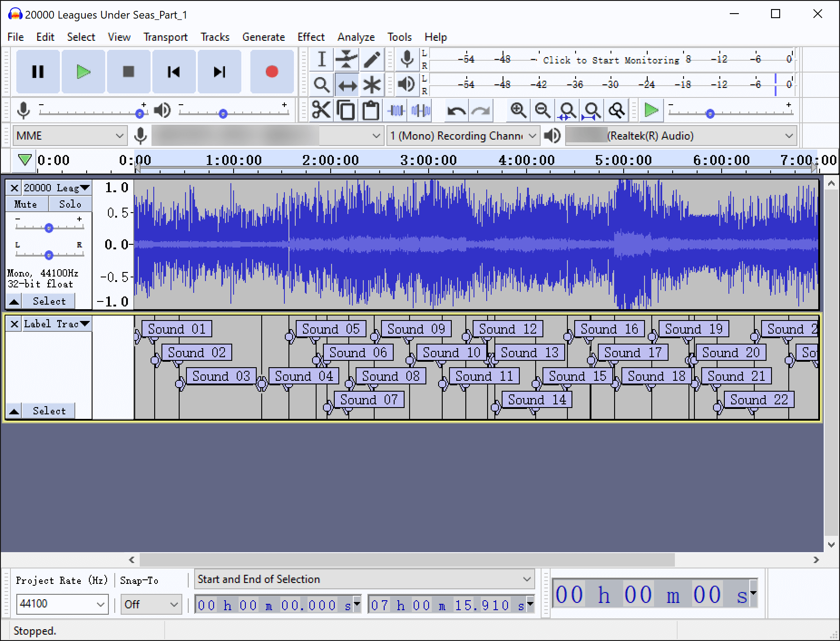This screenshot has height=641, width=840.
Task: Solo the 20000 Leag audio track
Action: click(x=70, y=204)
